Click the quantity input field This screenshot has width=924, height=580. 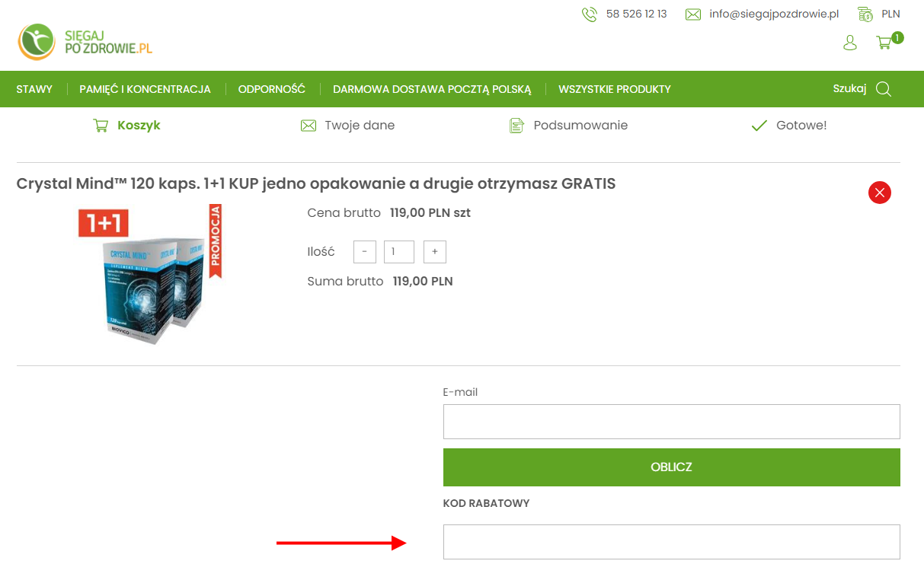click(399, 252)
